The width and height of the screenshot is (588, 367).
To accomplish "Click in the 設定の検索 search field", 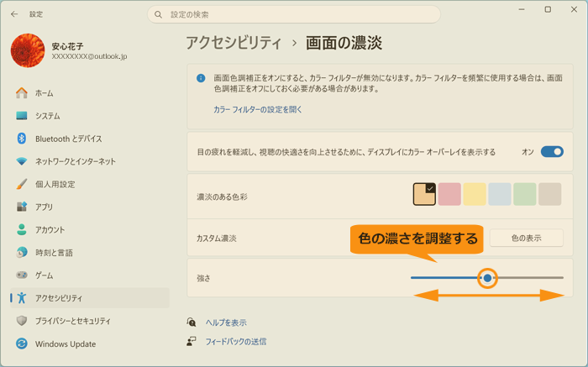I will [294, 14].
